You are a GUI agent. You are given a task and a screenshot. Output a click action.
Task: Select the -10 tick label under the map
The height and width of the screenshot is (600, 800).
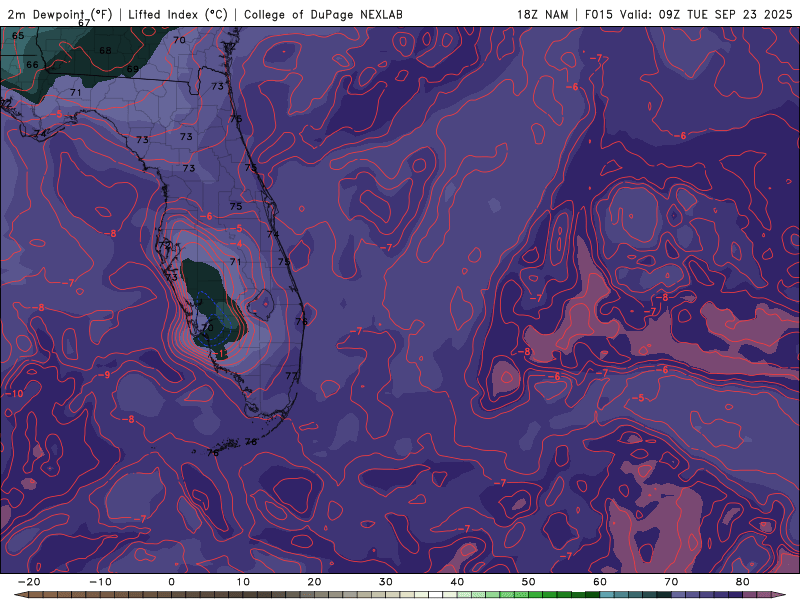100,582
